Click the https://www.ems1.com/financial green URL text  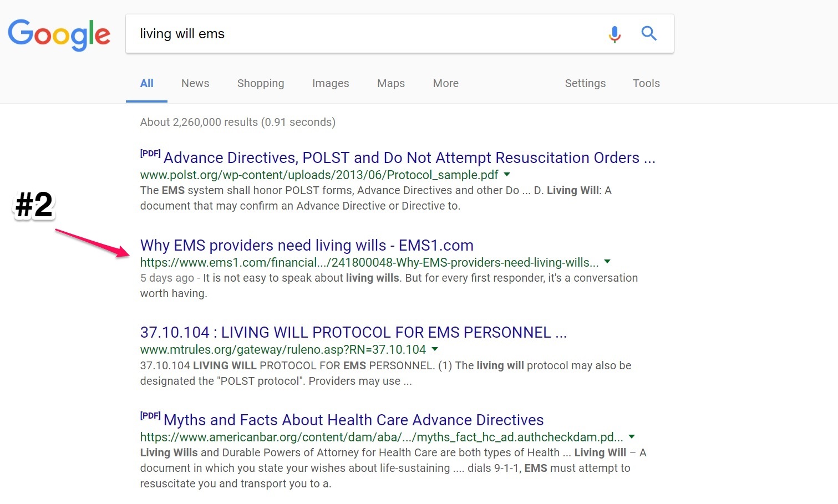pyautogui.click(x=369, y=262)
